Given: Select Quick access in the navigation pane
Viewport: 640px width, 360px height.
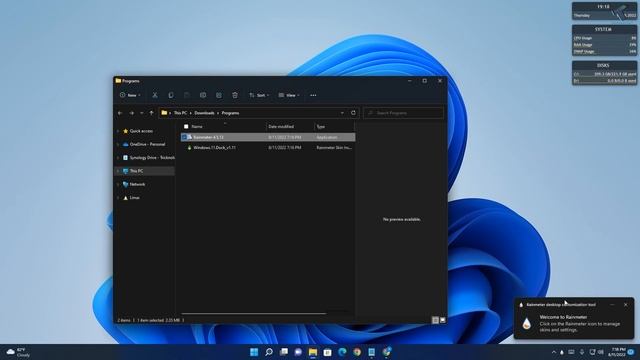Looking at the screenshot, I should 141,131.
